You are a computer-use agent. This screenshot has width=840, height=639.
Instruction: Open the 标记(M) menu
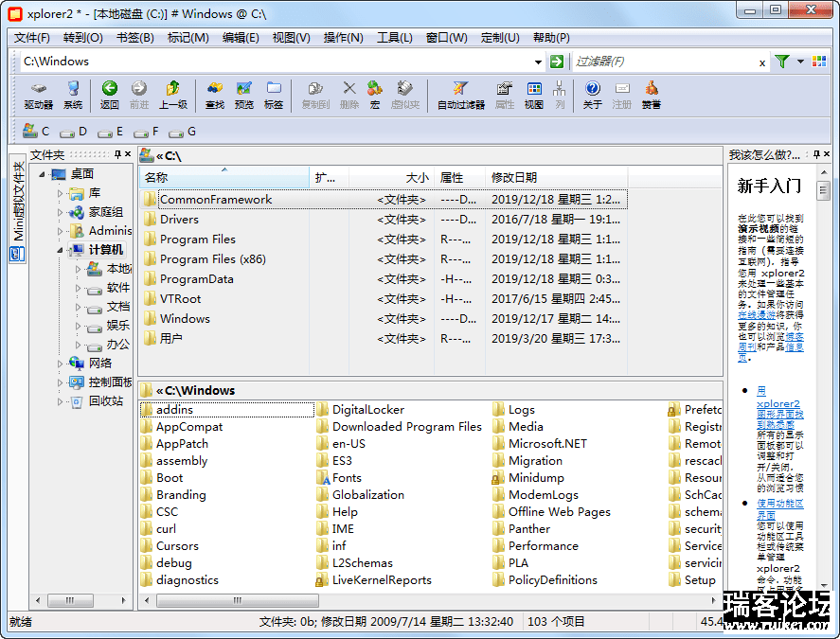(188, 38)
